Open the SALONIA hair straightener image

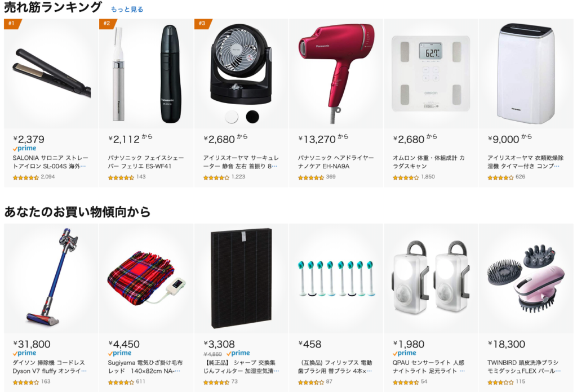pos(51,73)
